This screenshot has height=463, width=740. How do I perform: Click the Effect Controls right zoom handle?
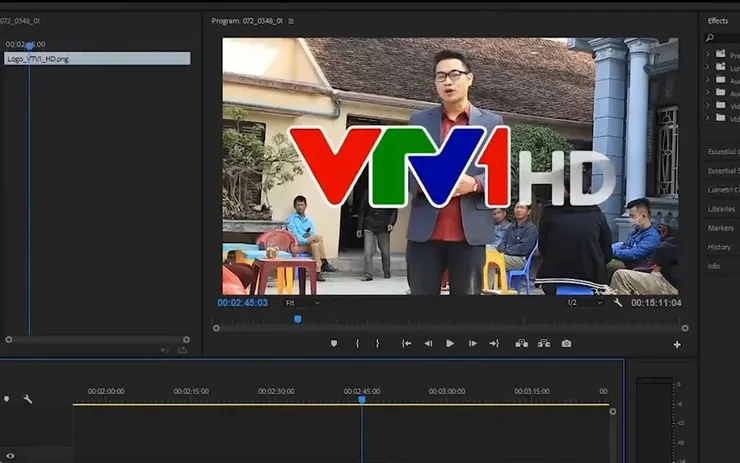186,339
